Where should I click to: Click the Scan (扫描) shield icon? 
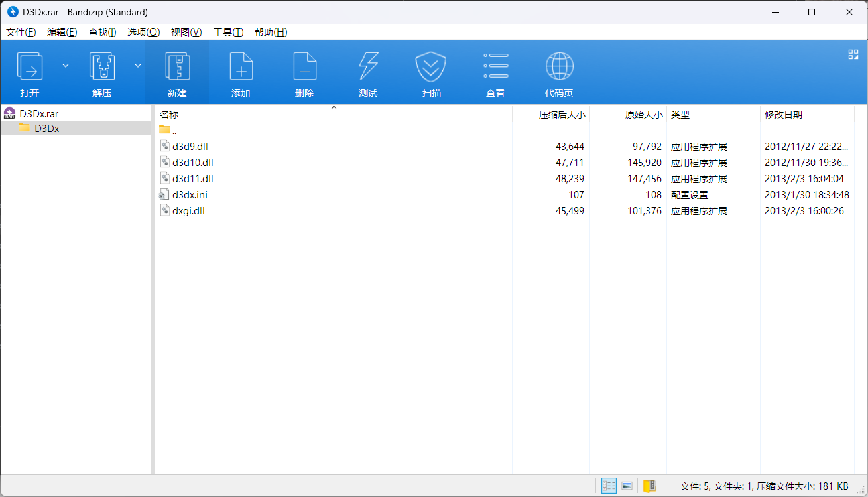pos(432,66)
